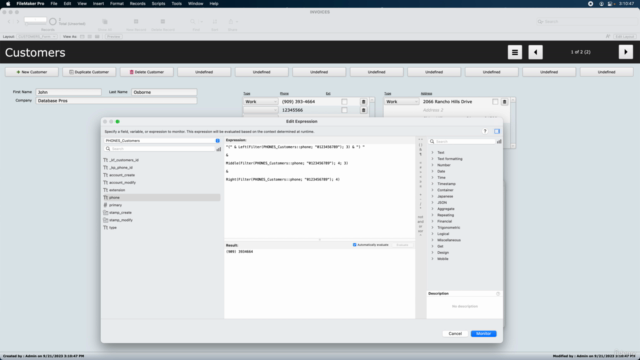Click the Apple menu icon
Image resolution: width=640 pixels, height=360 pixels.
(8, 4)
